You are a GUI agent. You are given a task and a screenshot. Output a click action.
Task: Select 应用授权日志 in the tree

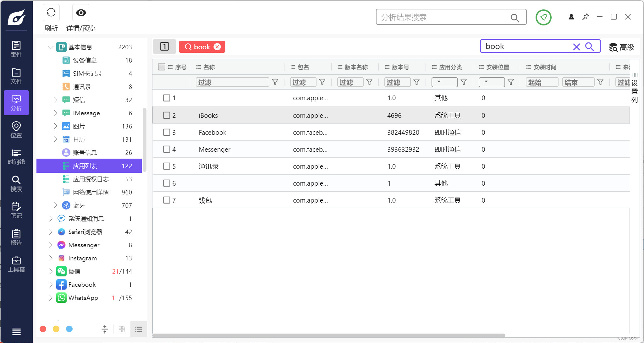click(x=91, y=179)
